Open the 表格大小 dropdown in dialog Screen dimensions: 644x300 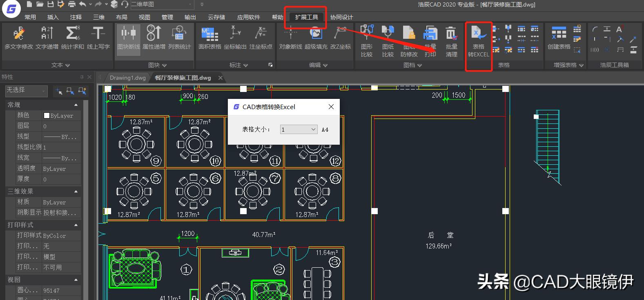click(299, 130)
